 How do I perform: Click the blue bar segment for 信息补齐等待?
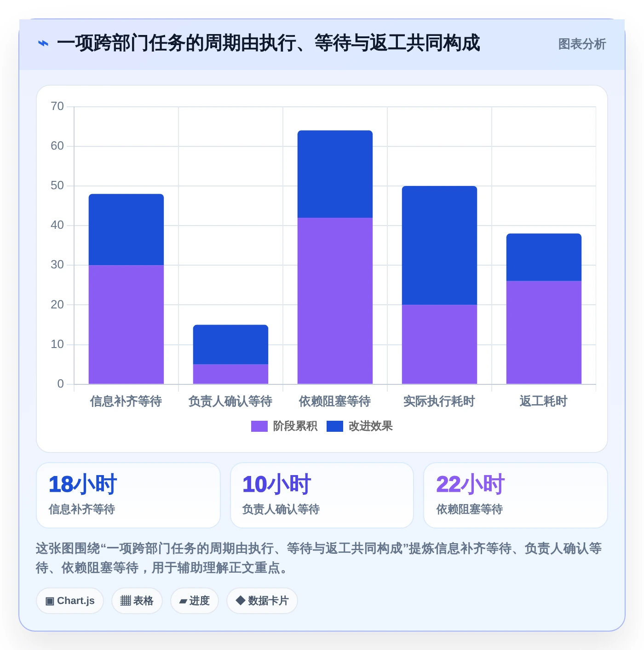click(x=126, y=230)
